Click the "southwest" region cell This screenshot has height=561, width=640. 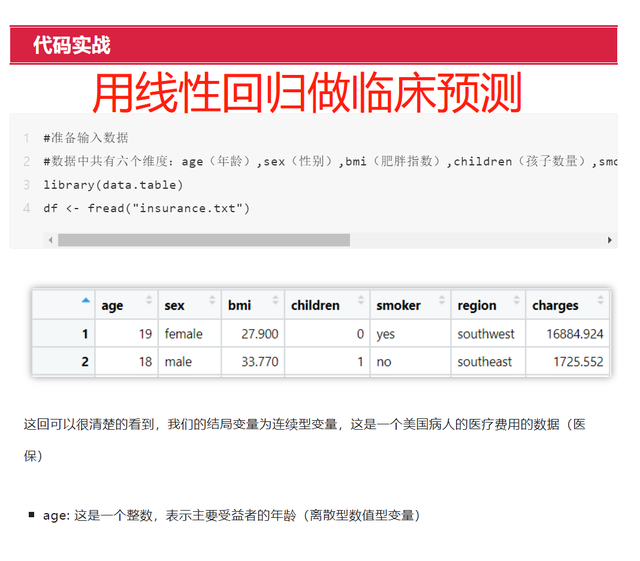tap(486, 334)
